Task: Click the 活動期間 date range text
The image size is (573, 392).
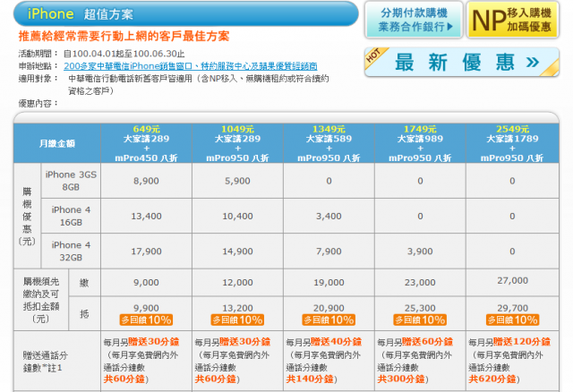Action: tap(124, 54)
